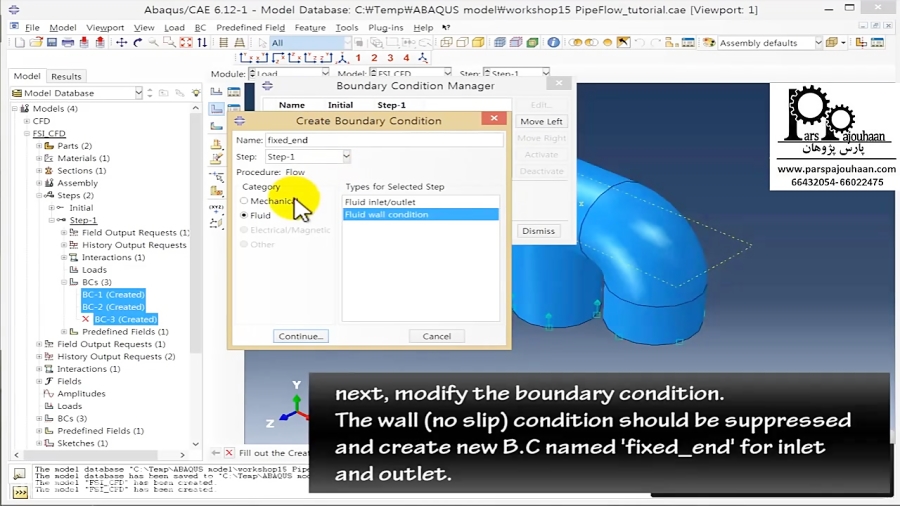Switch to the Results tab
900x506 pixels.
click(66, 76)
